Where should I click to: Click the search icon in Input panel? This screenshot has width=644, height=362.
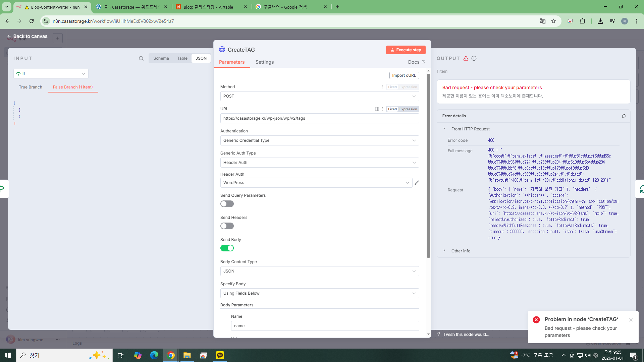(x=141, y=58)
